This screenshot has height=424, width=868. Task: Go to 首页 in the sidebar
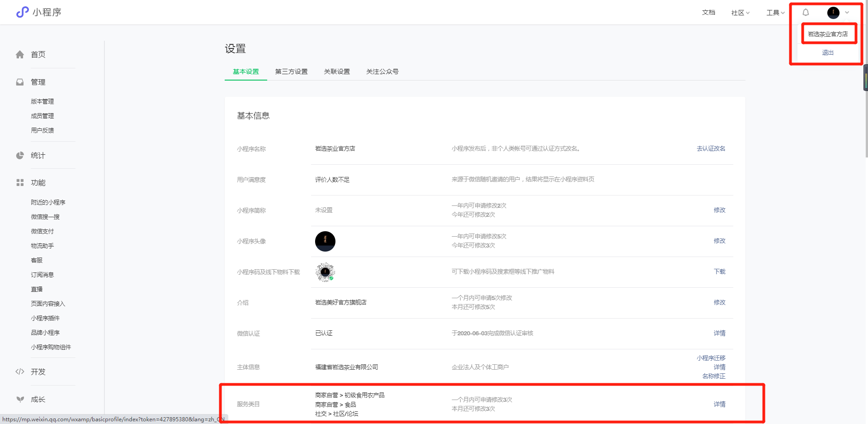(38, 55)
